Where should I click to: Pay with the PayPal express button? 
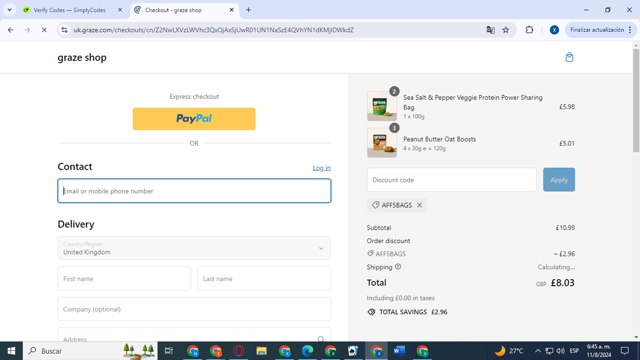(x=194, y=119)
